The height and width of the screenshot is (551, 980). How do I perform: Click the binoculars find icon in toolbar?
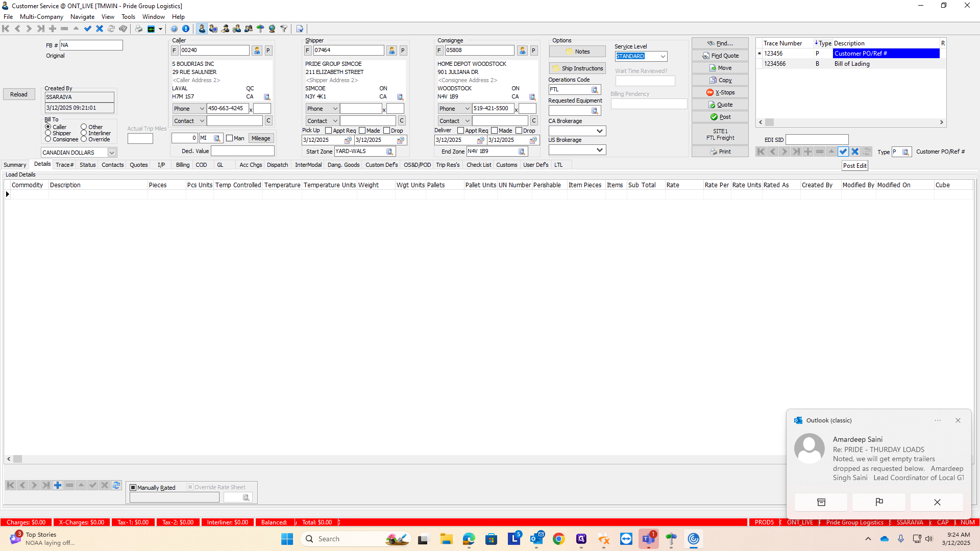(x=123, y=29)
